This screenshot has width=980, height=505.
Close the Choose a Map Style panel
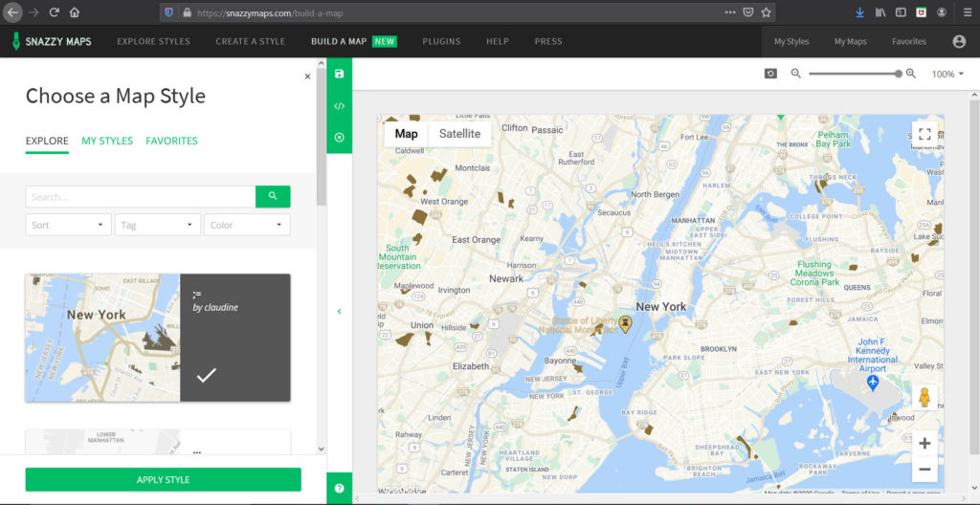tap(307, 77)
